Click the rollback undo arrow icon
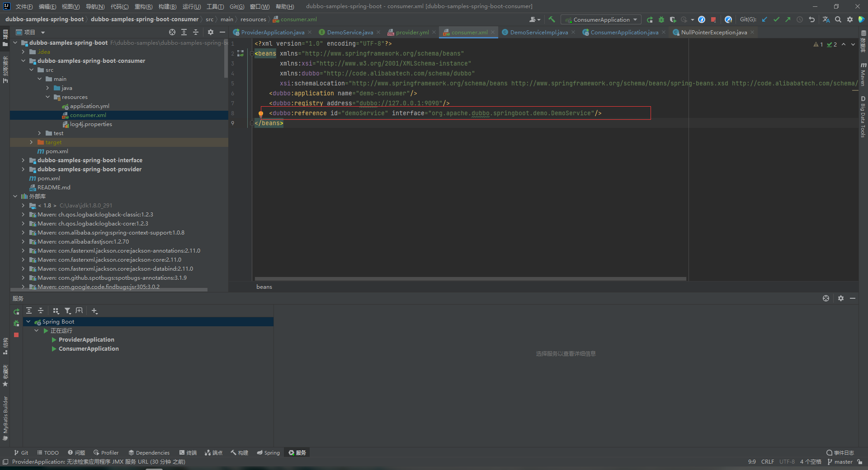 pos(811,19)
